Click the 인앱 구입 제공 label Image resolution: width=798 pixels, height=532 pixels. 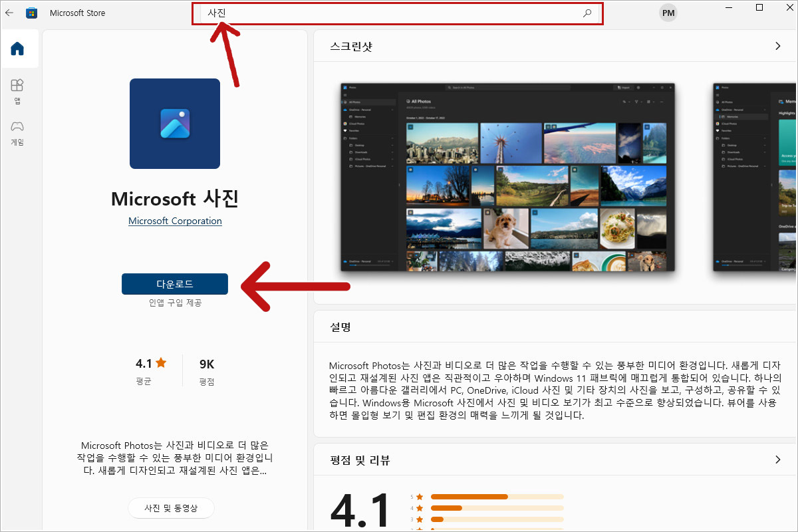point(175,303)
